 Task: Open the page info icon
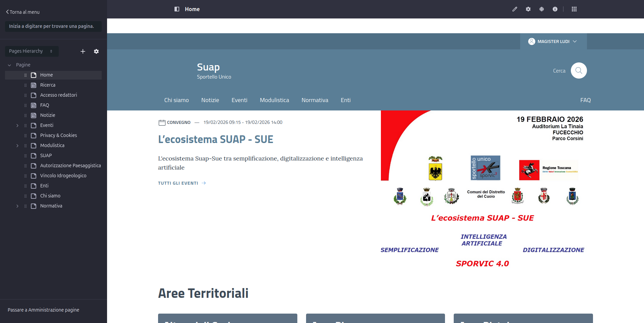[555, 9]
